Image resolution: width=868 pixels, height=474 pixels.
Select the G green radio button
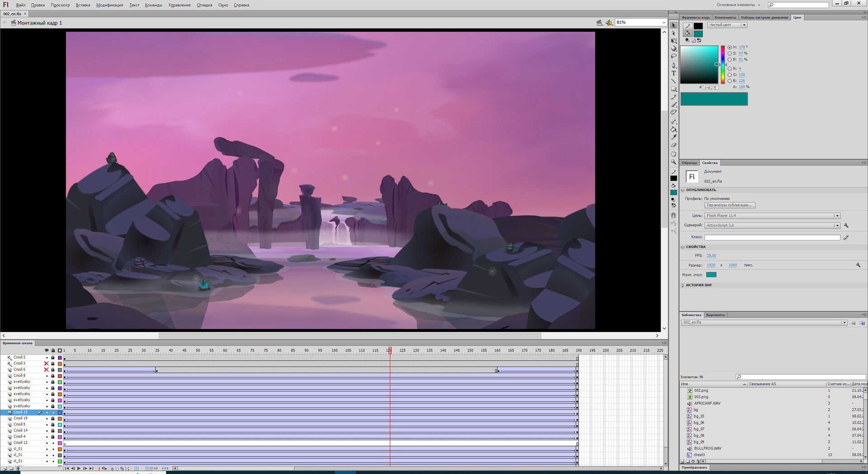point(730,75)
